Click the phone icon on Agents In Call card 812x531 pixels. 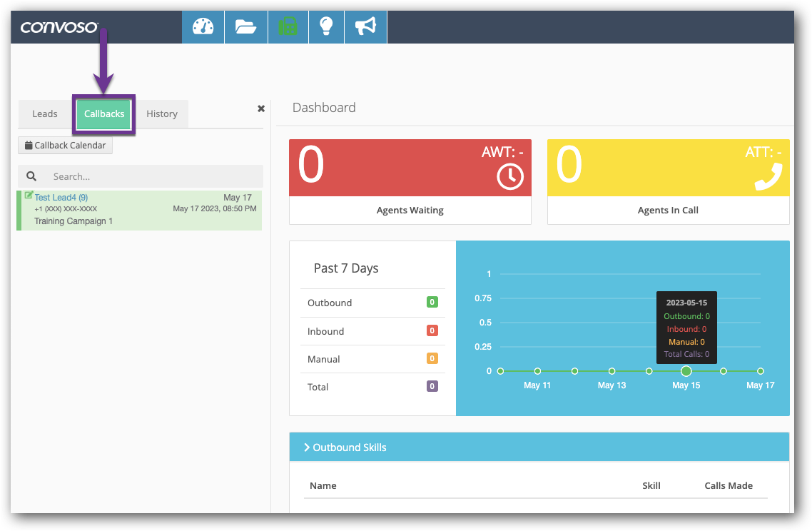pyautogui.click(x=768, y=177)
